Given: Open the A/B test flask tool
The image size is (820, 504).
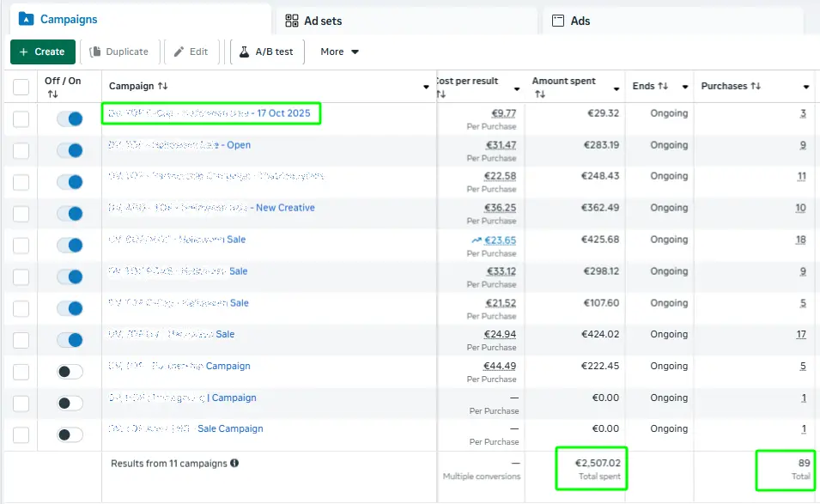Looking at the screenshot, I should coord(265,52).
